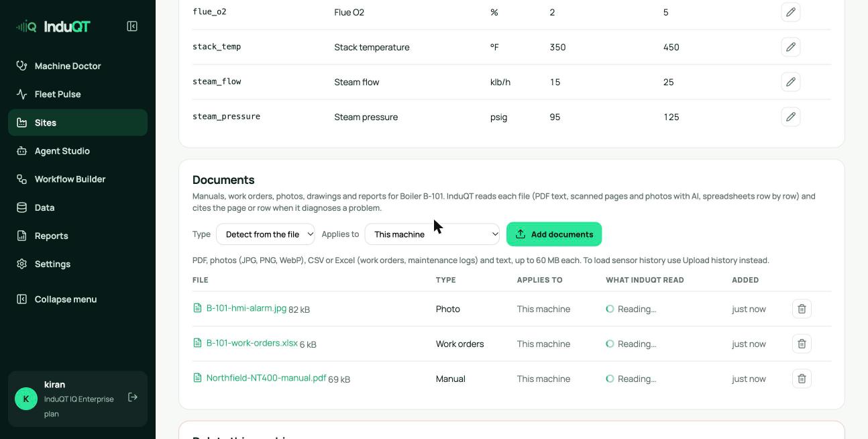Click the Add documents button
The image size is (868, 439).
click(x=554, y=234)
